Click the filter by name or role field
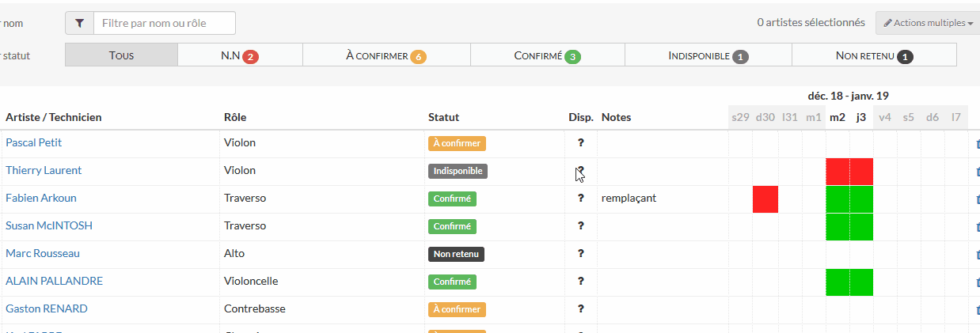 [165, 24]
